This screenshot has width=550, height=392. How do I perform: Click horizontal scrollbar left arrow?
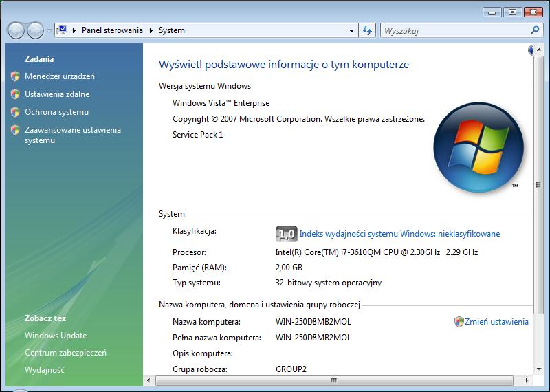(x=148, y=380)
